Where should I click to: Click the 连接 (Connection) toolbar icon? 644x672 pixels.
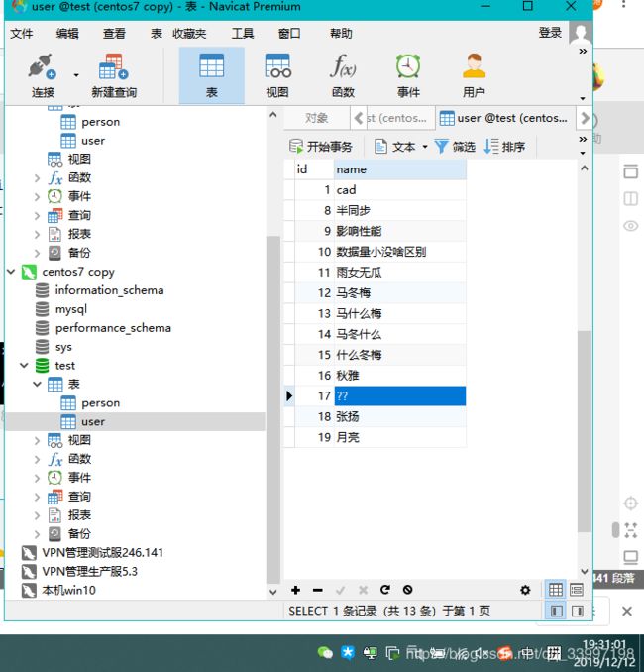[43, 74]
